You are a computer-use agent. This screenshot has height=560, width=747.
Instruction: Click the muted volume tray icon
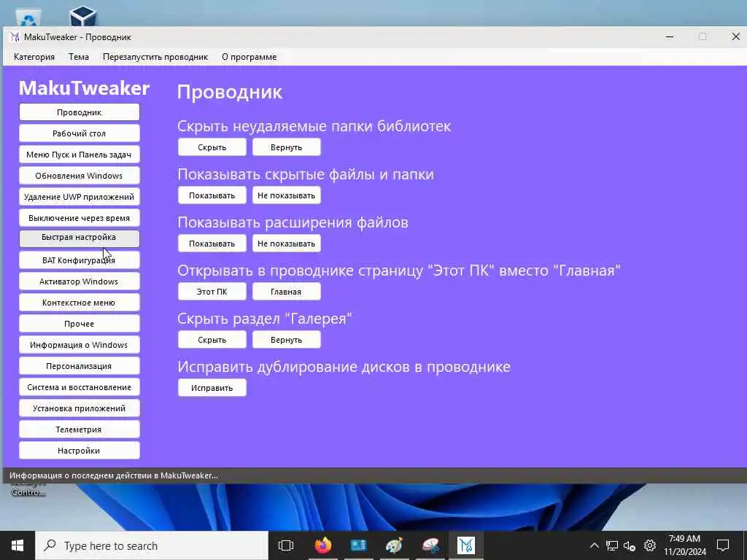click(x=630, y=545)
